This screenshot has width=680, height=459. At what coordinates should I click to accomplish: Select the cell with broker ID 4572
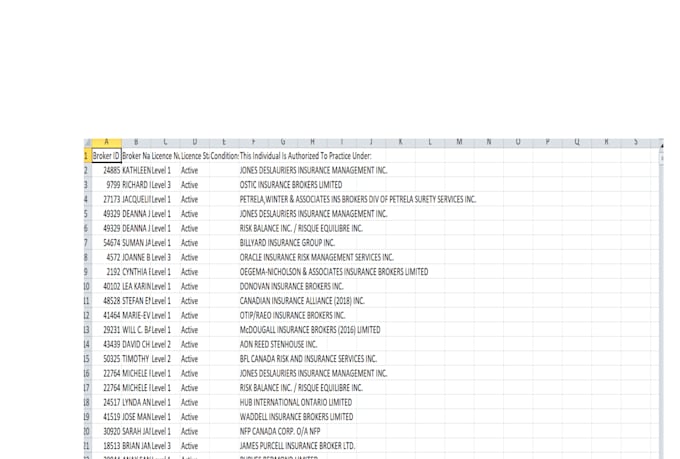(107, 258)
